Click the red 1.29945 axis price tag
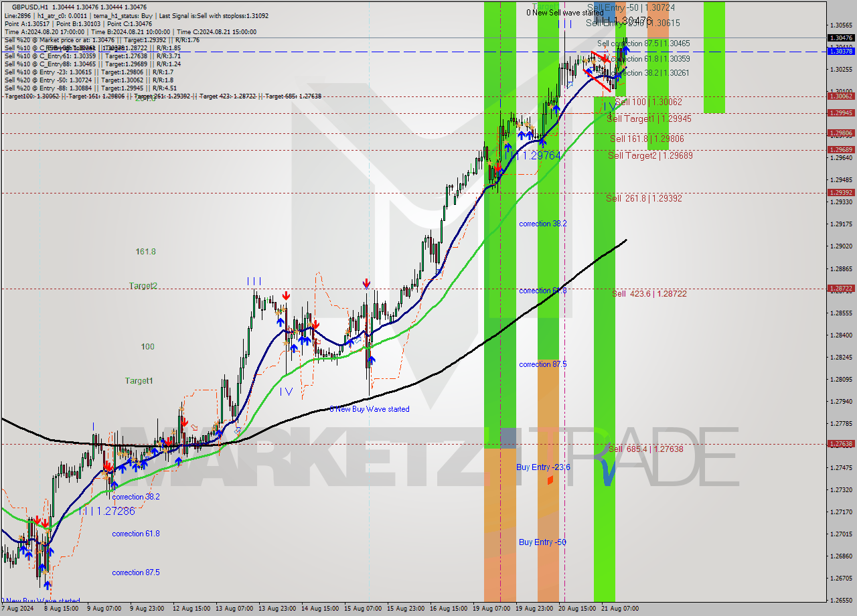 coord(840,112)
